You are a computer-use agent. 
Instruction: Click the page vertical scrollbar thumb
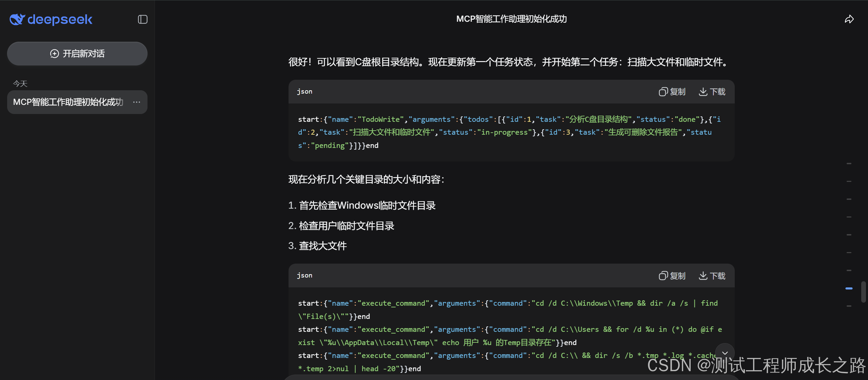point(863,292)
